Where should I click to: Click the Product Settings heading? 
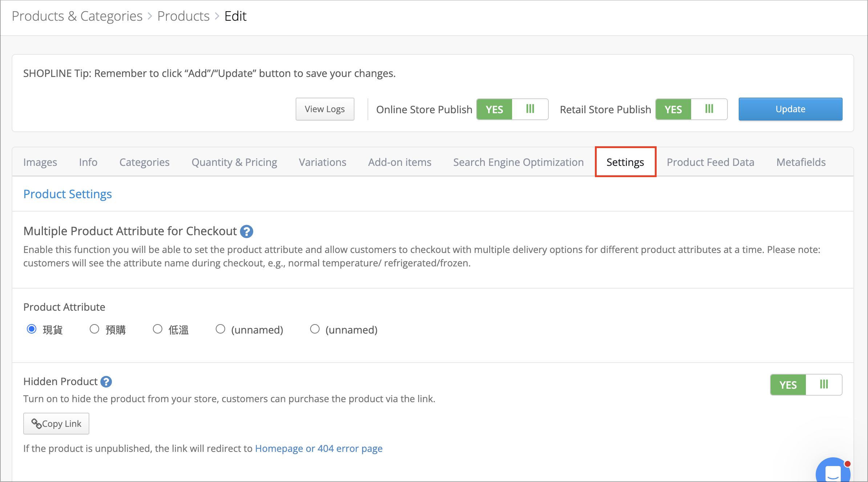point(68,194)
